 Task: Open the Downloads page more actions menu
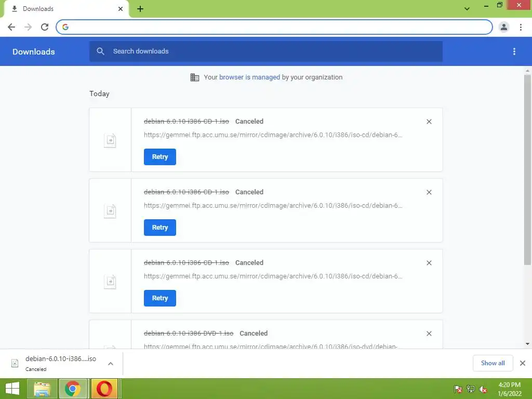514,51
